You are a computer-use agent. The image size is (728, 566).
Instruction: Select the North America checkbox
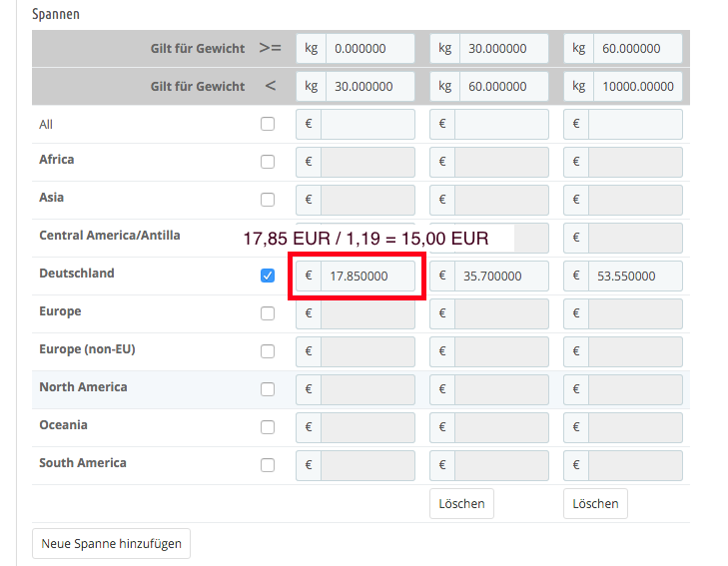[x=267, y=389]
